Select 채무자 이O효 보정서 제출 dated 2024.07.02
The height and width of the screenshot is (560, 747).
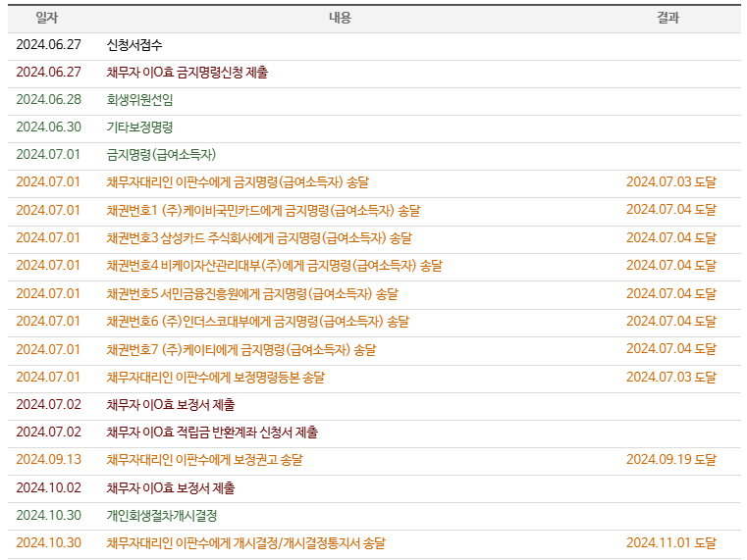171,405
